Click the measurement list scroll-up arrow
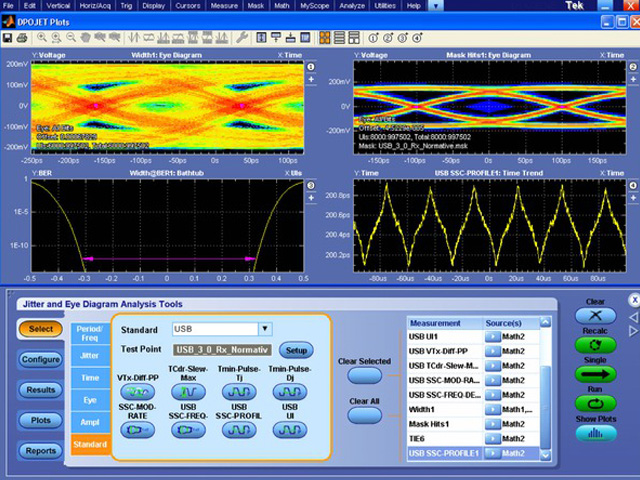Image resolution: width=640 pixels, height=480 pixels. coord(546,322)
